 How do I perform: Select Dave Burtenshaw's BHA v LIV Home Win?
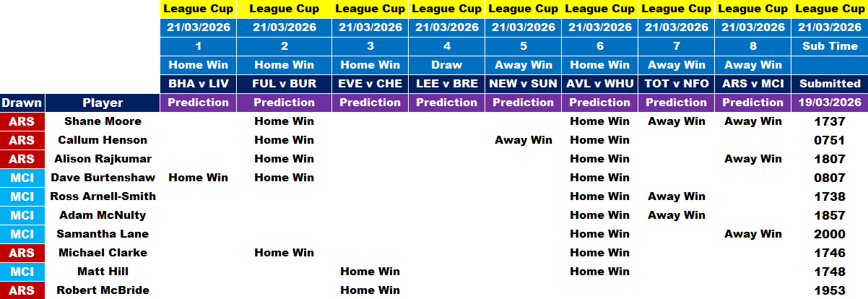[x=198, y=178]
